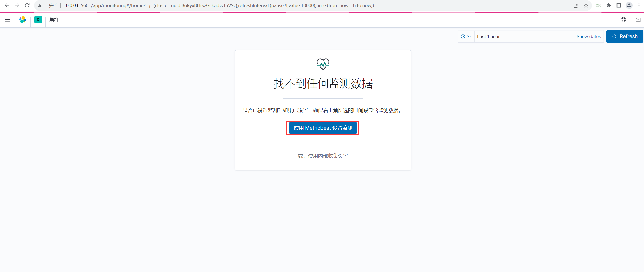The width and height of the screenshot is (644, 272).
Task: Go forward in browser history
Action: 17,5
